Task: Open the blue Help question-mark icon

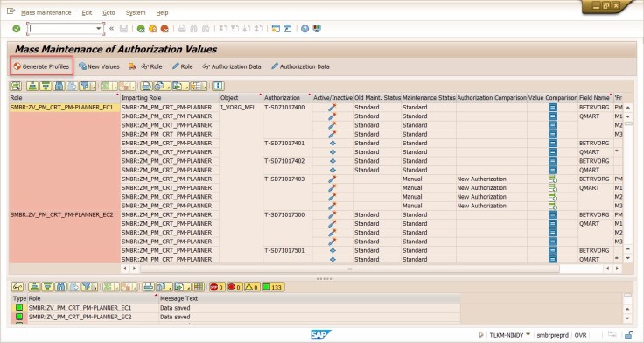Action: click(x=304, y=28)
